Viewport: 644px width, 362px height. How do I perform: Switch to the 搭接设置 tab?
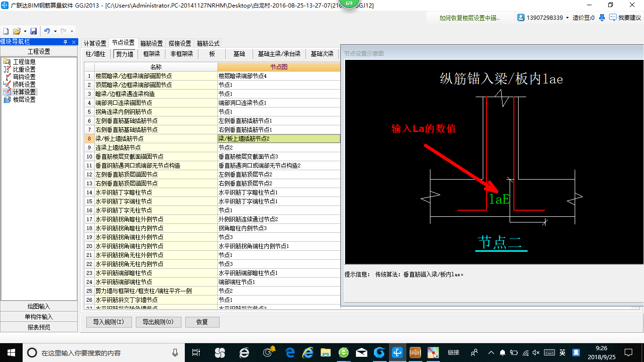[180, 43]
